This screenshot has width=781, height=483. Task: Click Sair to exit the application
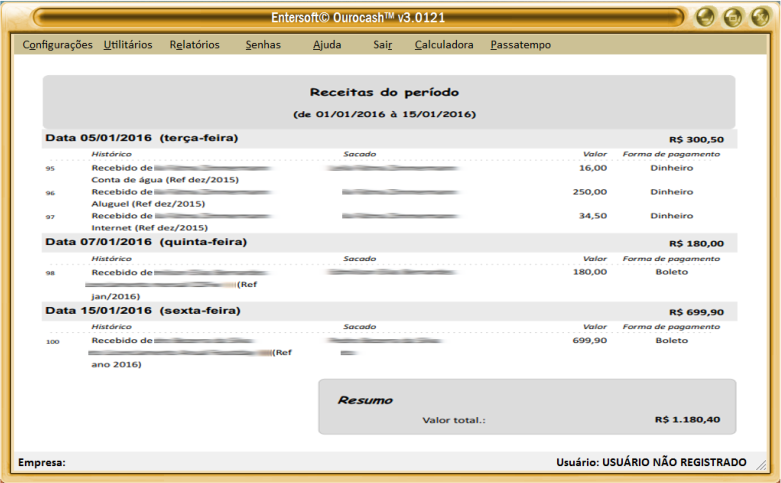382,45
